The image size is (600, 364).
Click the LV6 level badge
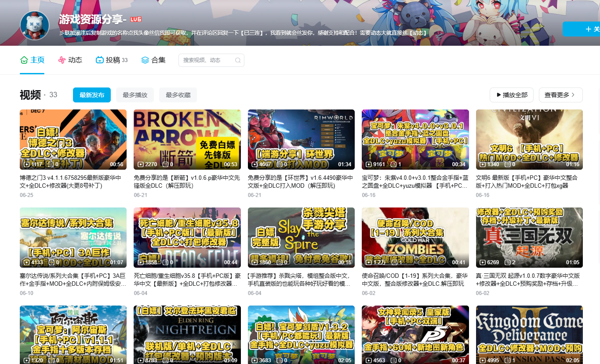click(136, 19)
